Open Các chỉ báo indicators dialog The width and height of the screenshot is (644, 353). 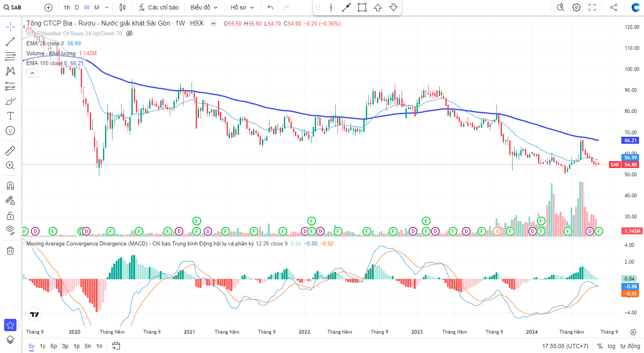[x=159, y=7]
